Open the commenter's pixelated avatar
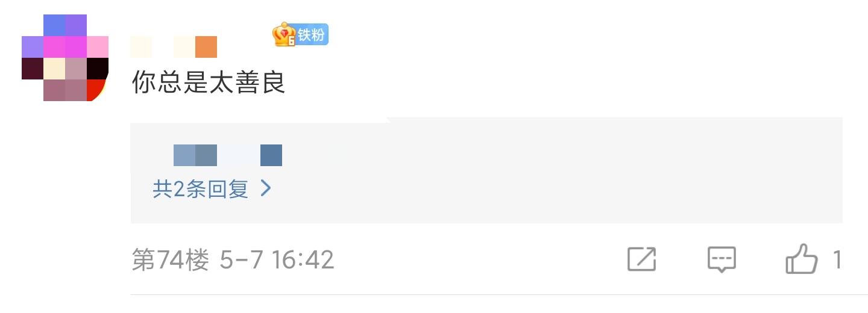Image resolution: width=868 pixels, height=313 pixels. tap(65, 58)
